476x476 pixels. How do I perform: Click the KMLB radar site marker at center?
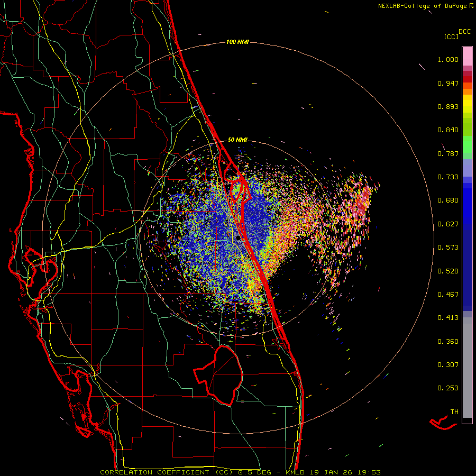pos(239,239)
